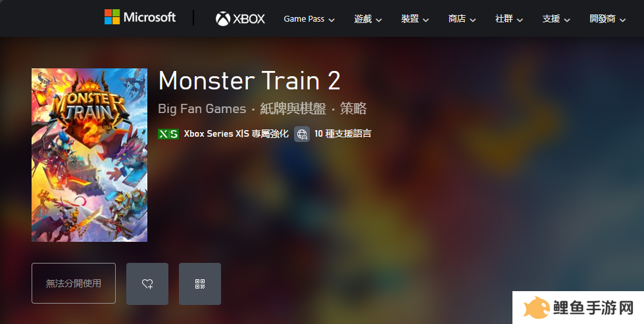The image size is (644, 324).
Task: Click the Microsoft logo
Action: coord(140,17)
